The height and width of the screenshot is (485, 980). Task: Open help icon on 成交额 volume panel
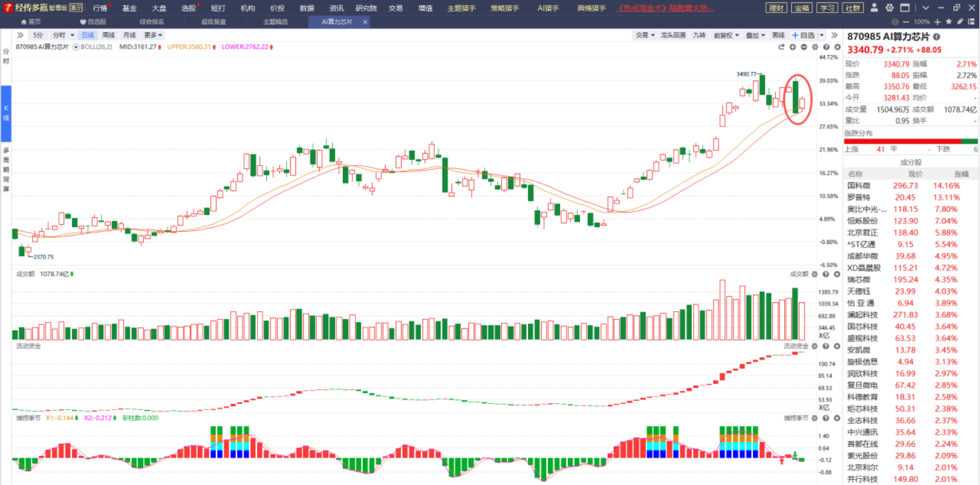(x=826, y=274)
